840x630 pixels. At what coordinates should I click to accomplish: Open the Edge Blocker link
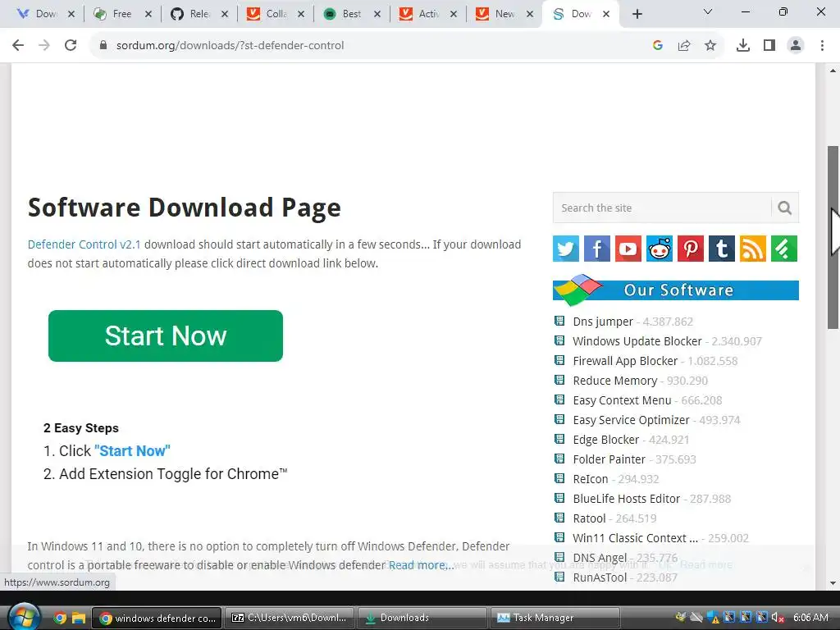(606, 440)
